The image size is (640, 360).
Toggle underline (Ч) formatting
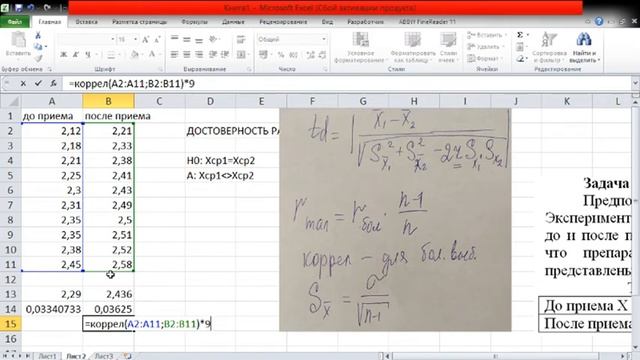click(88, 54)
